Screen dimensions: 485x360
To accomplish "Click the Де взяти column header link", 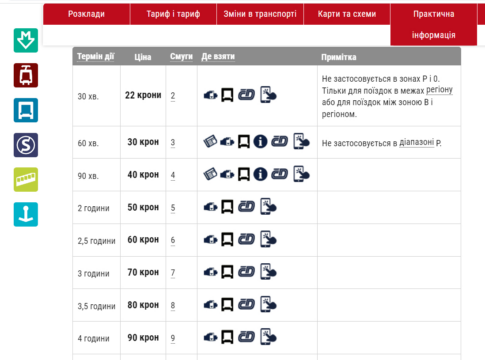I will (218, 57).
